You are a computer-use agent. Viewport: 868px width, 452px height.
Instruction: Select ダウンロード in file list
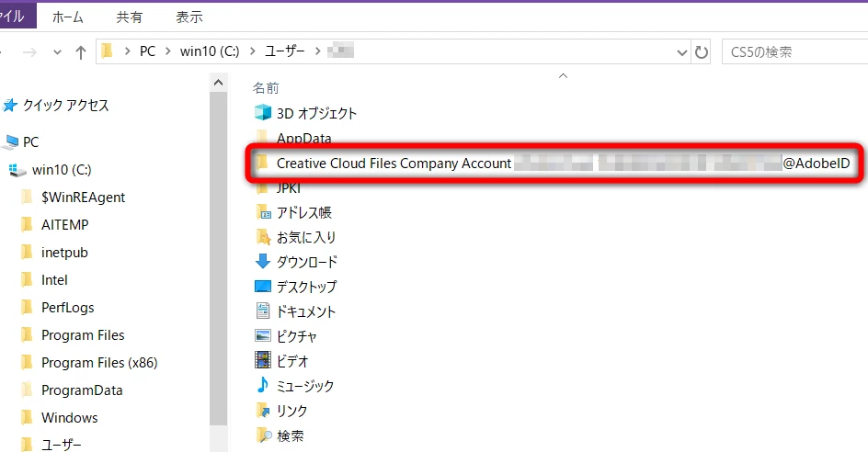point(307,262)
